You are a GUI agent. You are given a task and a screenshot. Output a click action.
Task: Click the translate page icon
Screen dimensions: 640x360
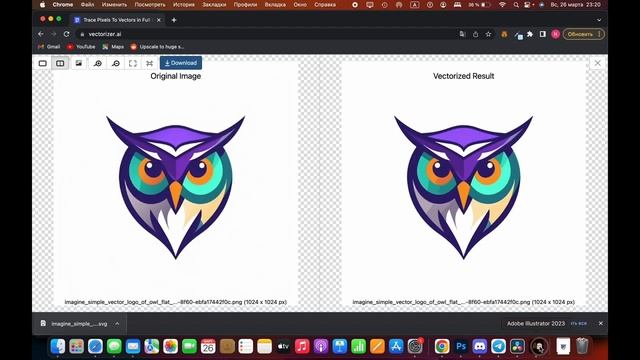coord(462,34)
